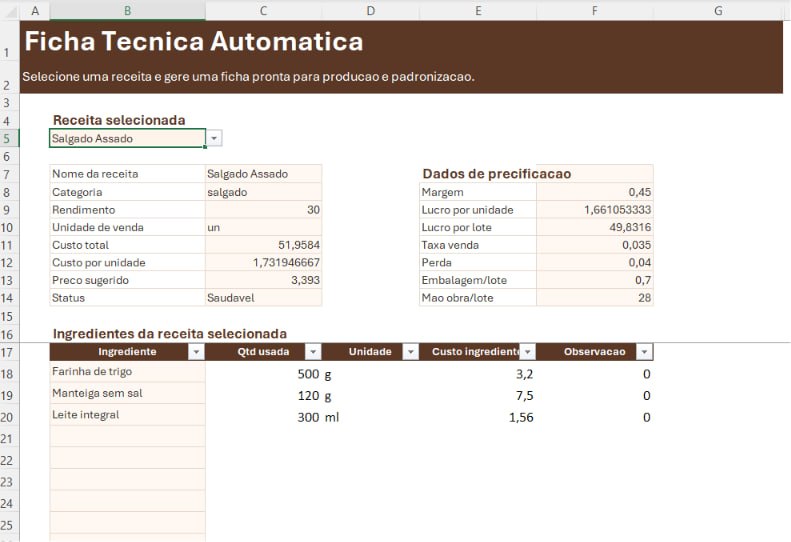Image resolution: width=791 pixels, height=542 pixels.
Task: Click the Preco sugerido label
Action: pyautogui.click(x=128, y=280)
